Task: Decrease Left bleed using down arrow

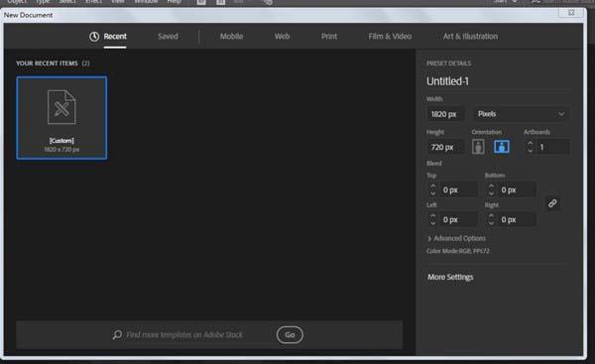Action: click(433, 223)
